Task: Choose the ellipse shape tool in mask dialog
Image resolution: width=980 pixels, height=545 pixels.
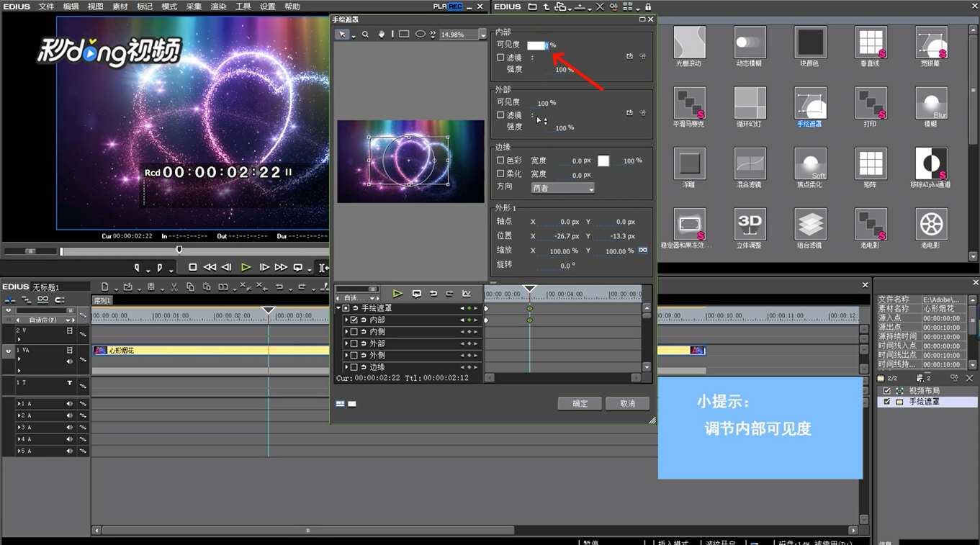Action: click(421, 35)
